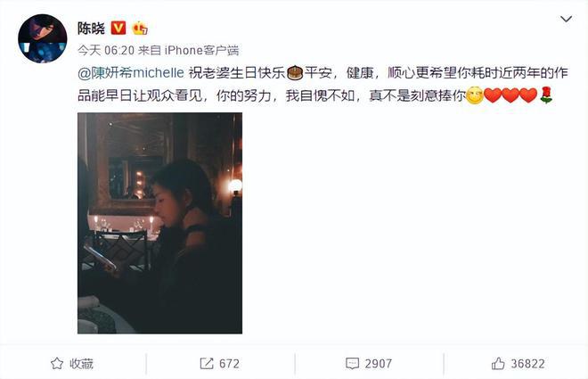Viewport: 588px width, 379px height.
Task: Open the 2907 comments count
Action: [x=379, y=364]
